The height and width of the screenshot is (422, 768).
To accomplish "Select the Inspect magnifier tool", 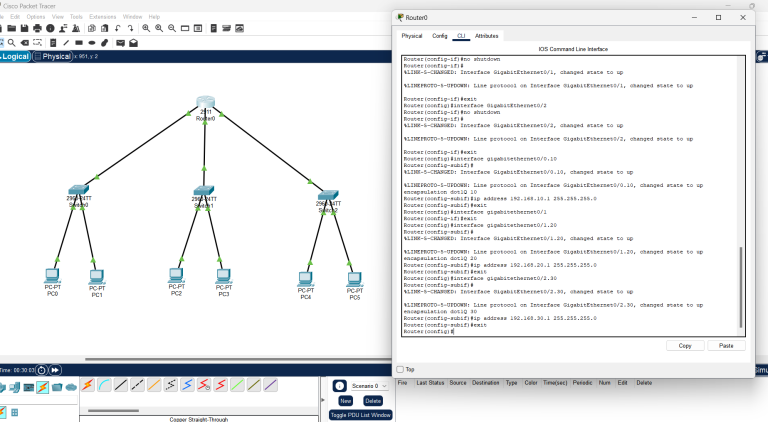I will tap(11, 43).
